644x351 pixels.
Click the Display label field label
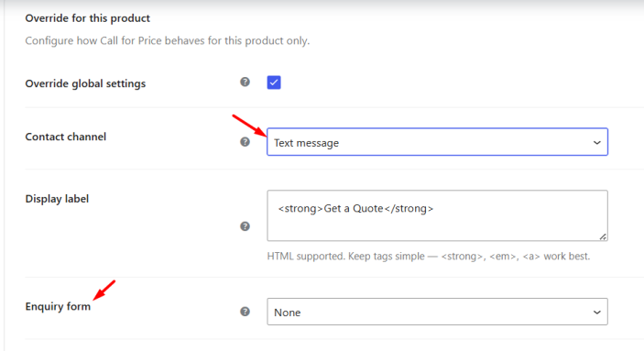[x=57, y=199]
